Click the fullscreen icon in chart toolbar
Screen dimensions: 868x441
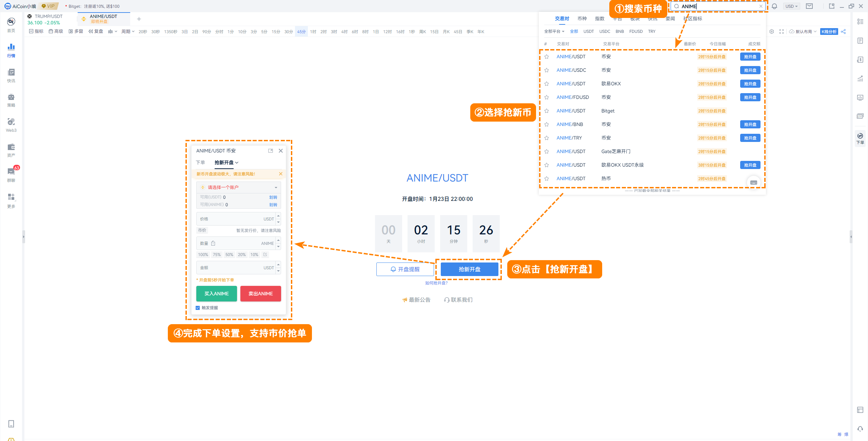pos(782,31)
